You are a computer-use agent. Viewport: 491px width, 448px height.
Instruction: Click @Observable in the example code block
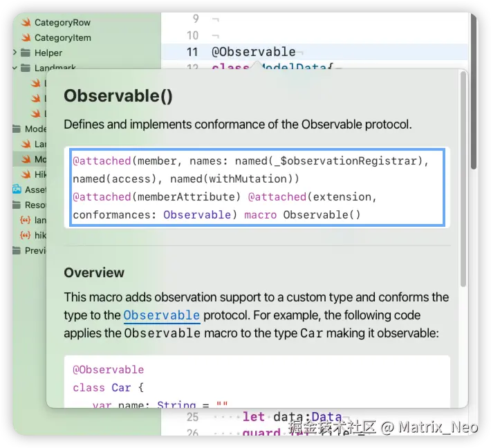(x=109, y=370)
